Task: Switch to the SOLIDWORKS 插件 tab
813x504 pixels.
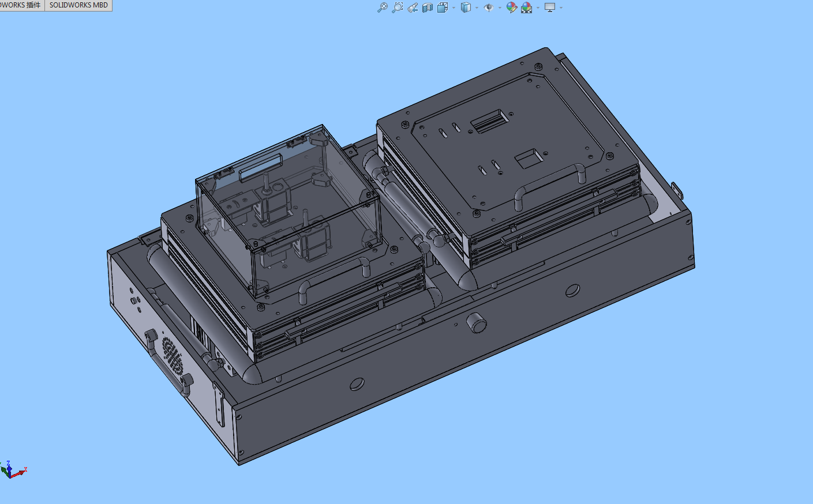Action: click(21, 5)
